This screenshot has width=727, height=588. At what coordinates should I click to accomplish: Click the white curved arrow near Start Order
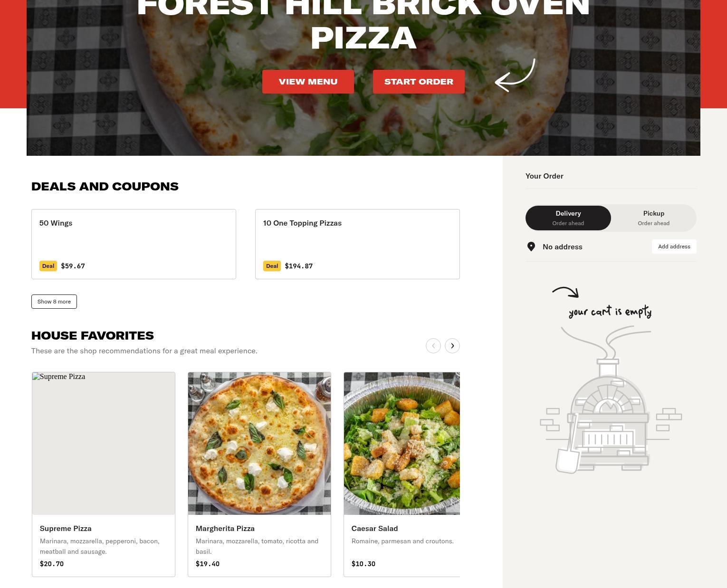(515, 75)
